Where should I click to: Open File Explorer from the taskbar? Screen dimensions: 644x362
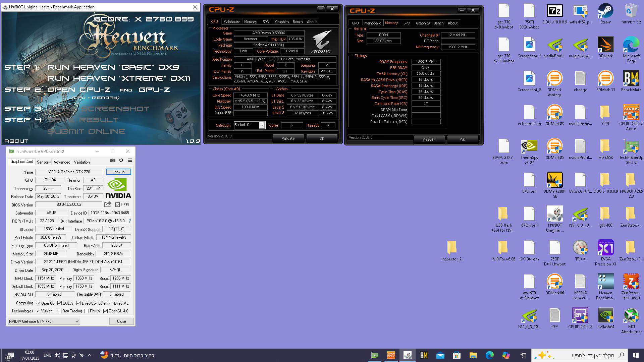pos(473,355)
